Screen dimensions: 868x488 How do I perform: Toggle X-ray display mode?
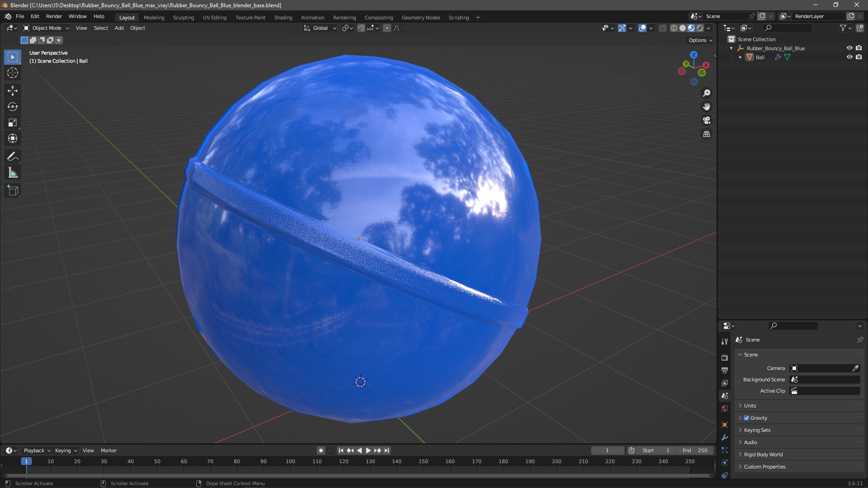click(662, 28)
